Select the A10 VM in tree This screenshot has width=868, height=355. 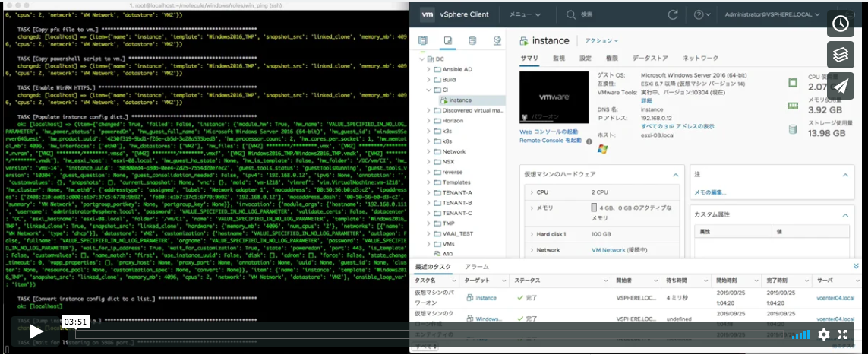coord(447,254)
